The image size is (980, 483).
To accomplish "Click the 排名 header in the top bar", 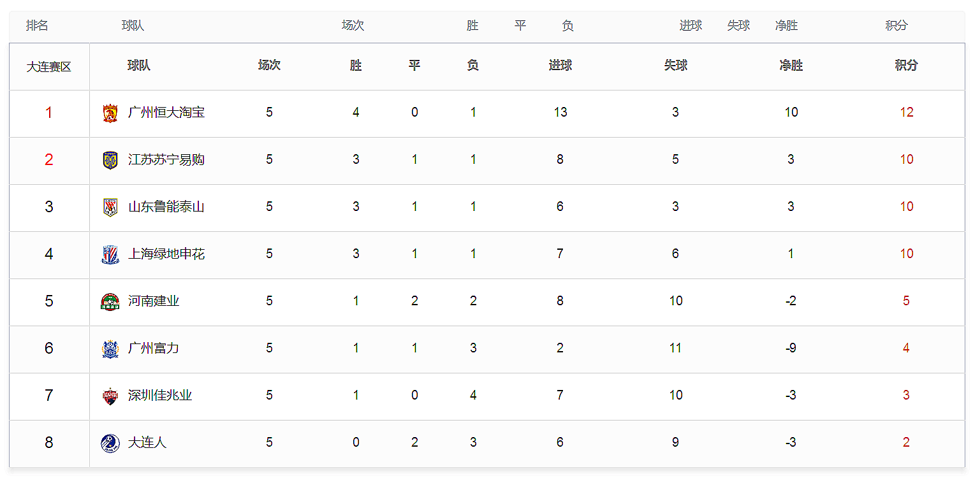I will (37, 25).
